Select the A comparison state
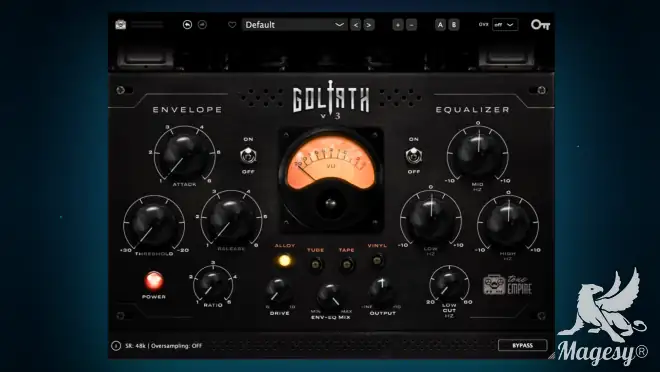Image resolution: width=660 pixels, height=372 pixels. [440, 25]
